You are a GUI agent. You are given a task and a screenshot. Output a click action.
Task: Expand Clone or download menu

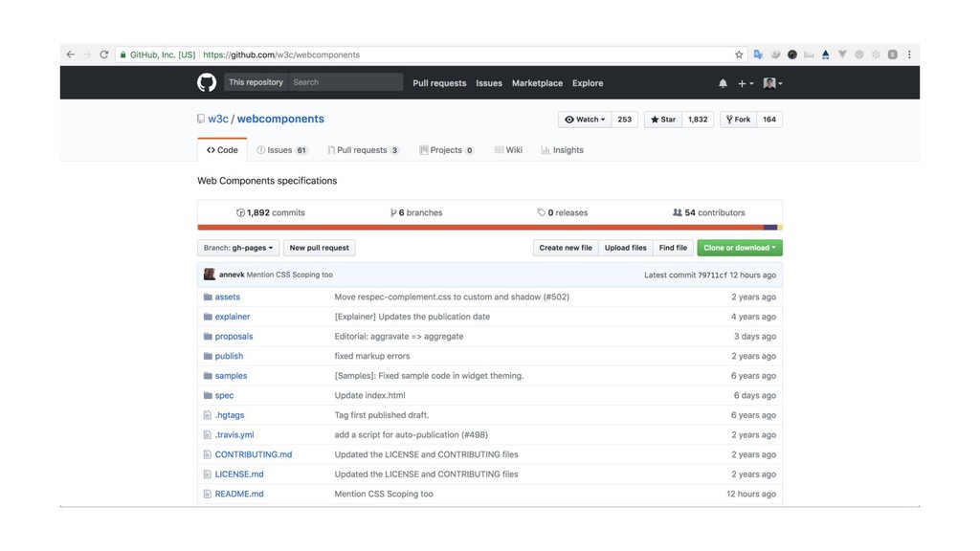click(x=740, y=248)
